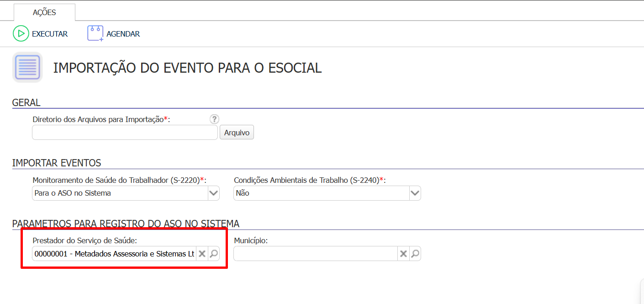Expand the S-2240 dropdown arrow
The image size is (644, 304).
[x=415, y=193]
